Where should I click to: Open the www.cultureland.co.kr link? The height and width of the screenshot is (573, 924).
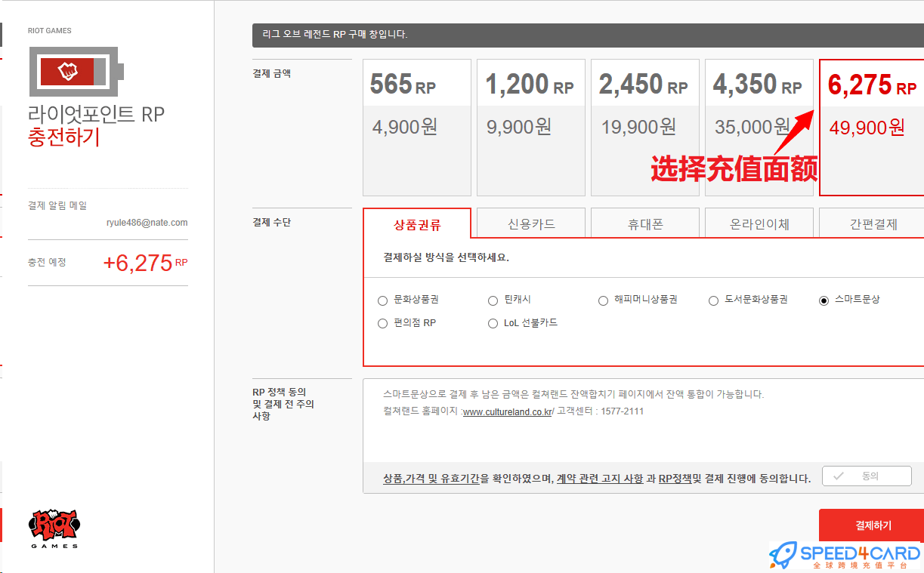pyautogui.click(x=508, y=411)
